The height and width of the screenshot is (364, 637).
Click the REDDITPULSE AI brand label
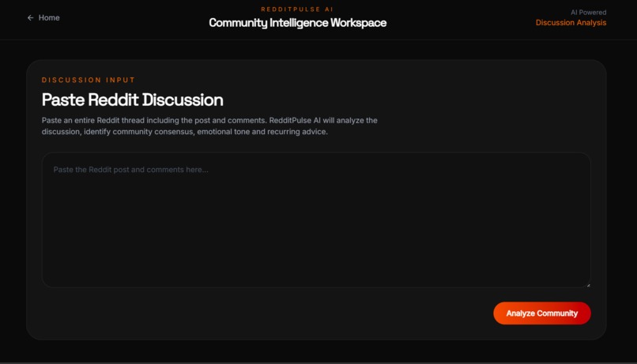[x=297, y=9]
